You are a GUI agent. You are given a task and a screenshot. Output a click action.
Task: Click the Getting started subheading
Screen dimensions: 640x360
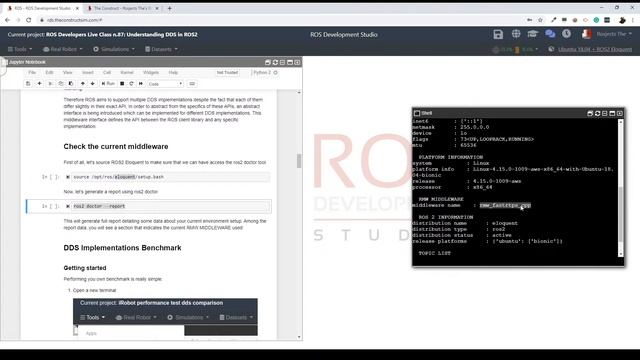[x=85, y=268]
